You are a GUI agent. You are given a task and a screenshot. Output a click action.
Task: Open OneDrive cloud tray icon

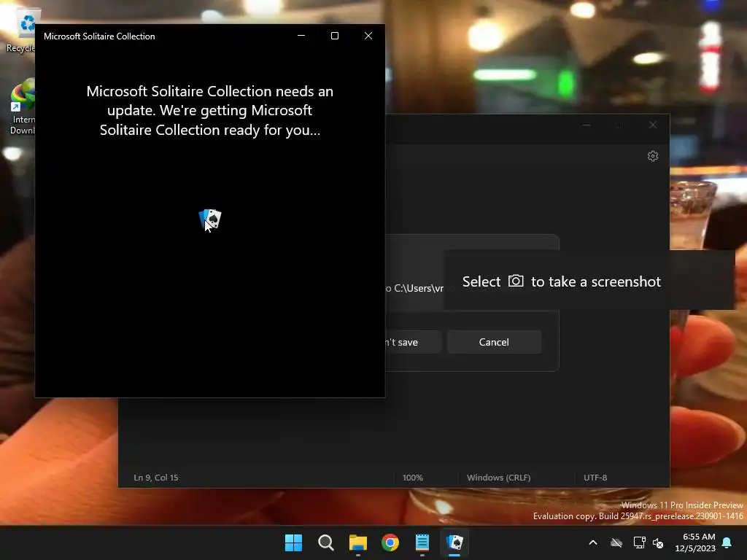tap(616, 542)
